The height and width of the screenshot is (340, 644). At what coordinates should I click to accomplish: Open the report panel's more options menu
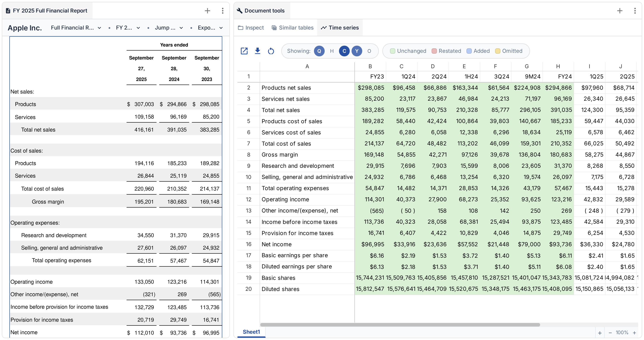click(x=222, y=11)
